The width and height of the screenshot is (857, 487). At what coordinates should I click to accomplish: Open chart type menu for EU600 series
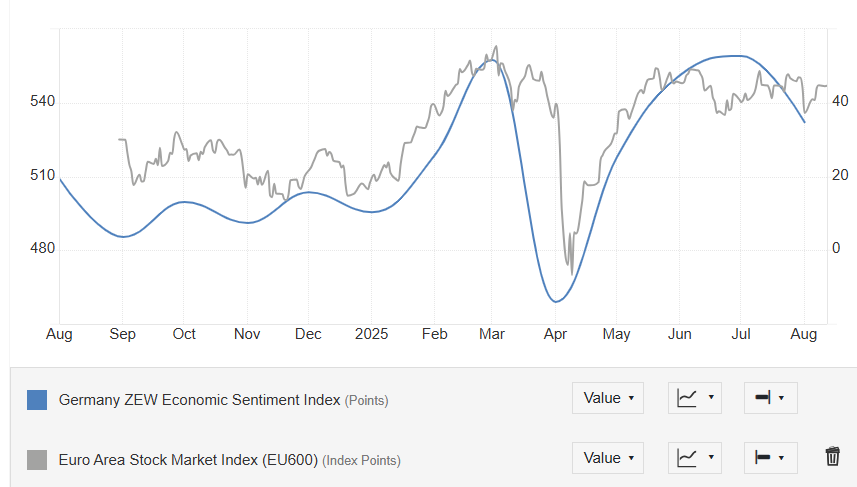pos(695,457)
